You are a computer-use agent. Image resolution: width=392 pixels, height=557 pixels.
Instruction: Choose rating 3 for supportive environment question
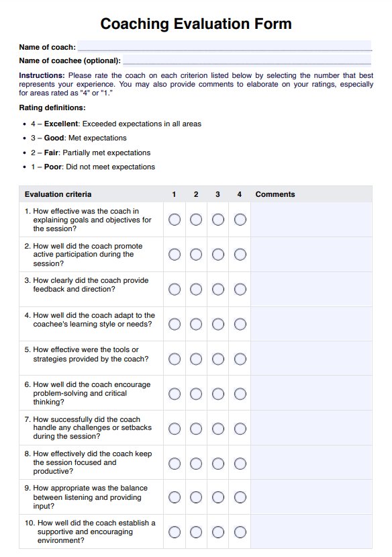(218, 531)
